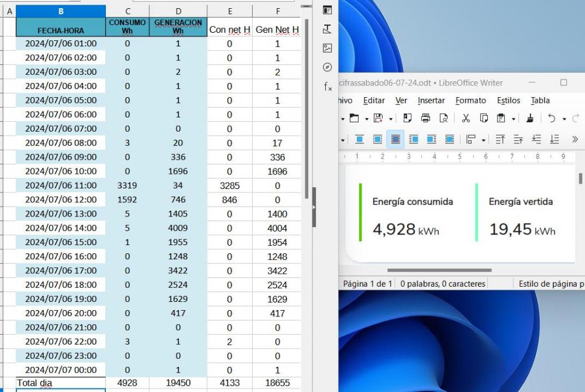Screen dimensions: 585x392
Task: Select the 'Gen Net H' header cell
Action: click(x=277, y=27)
